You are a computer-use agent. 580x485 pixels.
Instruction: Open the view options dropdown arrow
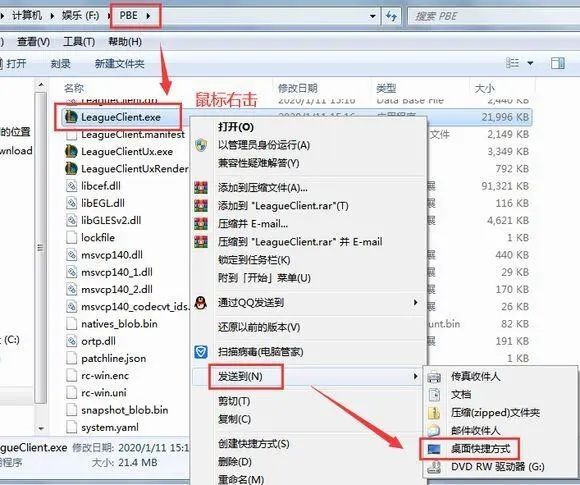[530, 63]
